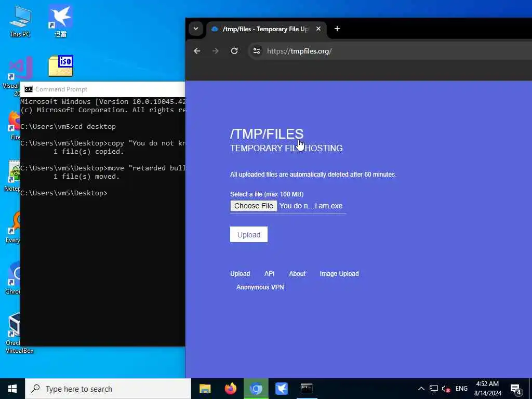Click the /TMP/FILES site heading
Image resolution: width=532 pixels, height=399 pixels.
[x=267, y=134]
